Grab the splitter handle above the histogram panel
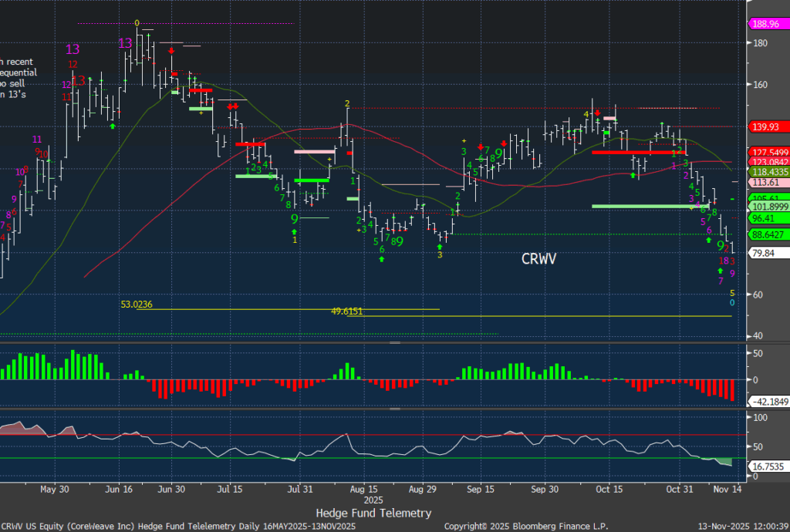This screenshot has width=790, height=532. coord(395,342)
